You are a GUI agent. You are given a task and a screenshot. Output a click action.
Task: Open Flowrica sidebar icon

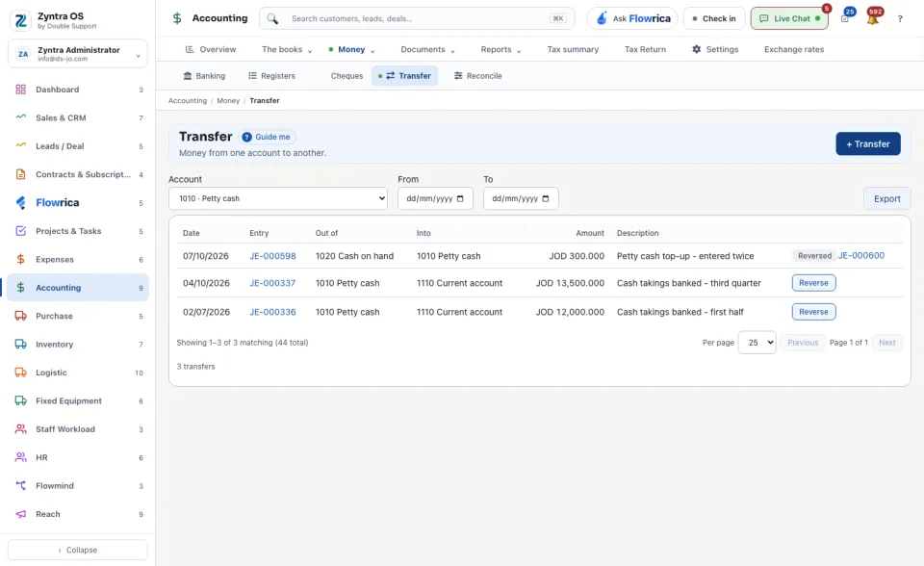[20, 203]
